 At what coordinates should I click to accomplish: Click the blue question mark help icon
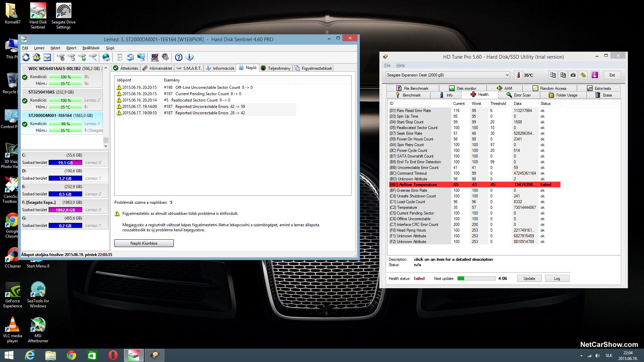(179, 57)
